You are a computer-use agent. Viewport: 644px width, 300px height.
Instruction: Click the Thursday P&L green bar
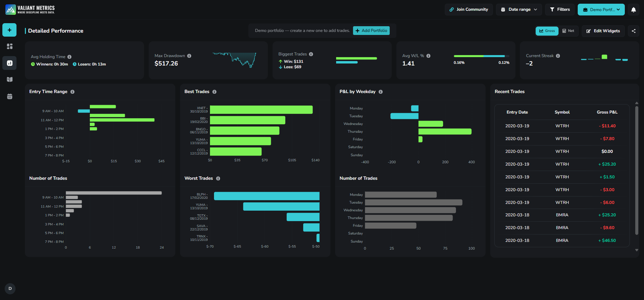coord(445,131)
